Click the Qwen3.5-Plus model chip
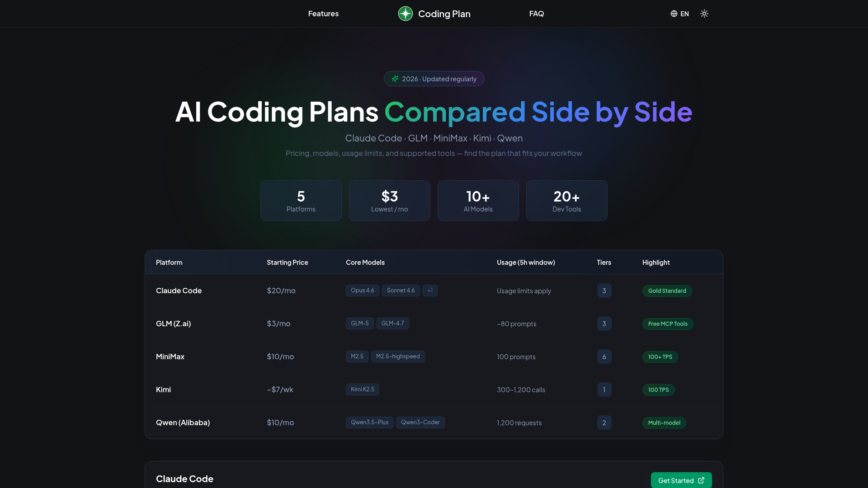The width and height of the screenshot is (868, 488). tap(369, 422)
